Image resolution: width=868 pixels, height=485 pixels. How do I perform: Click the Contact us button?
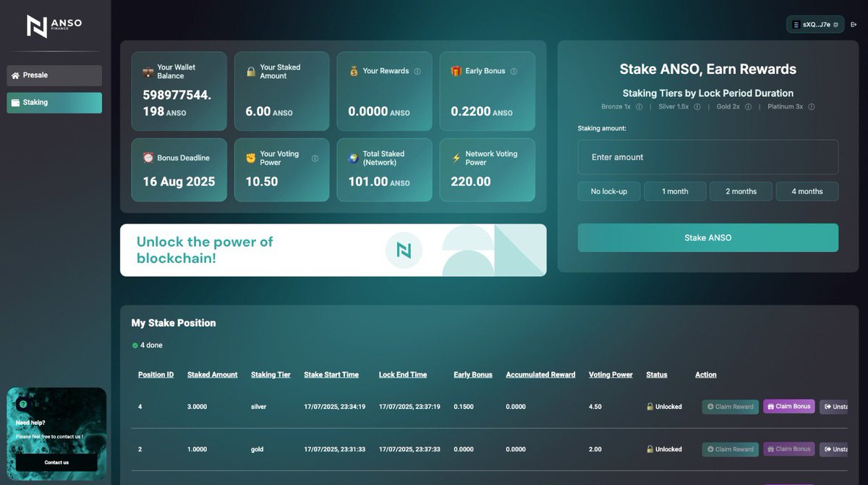[x=56, y=463]
